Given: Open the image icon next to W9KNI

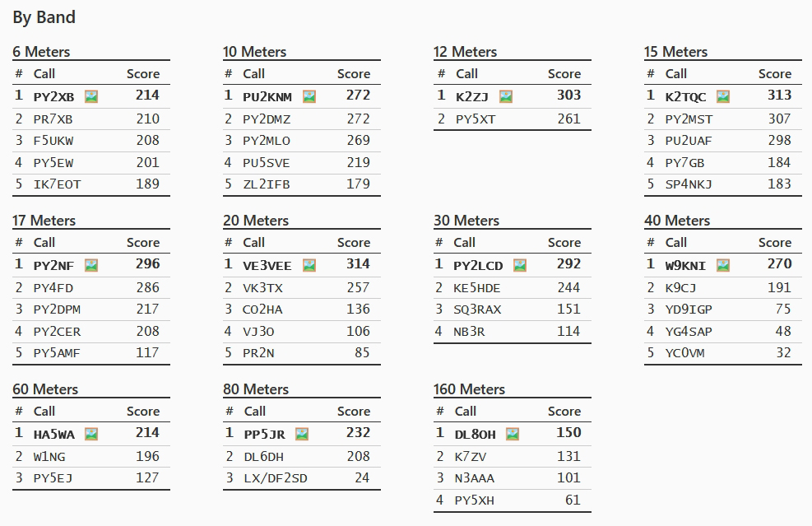Looking at the screenshot, I should tap(723, 265).
